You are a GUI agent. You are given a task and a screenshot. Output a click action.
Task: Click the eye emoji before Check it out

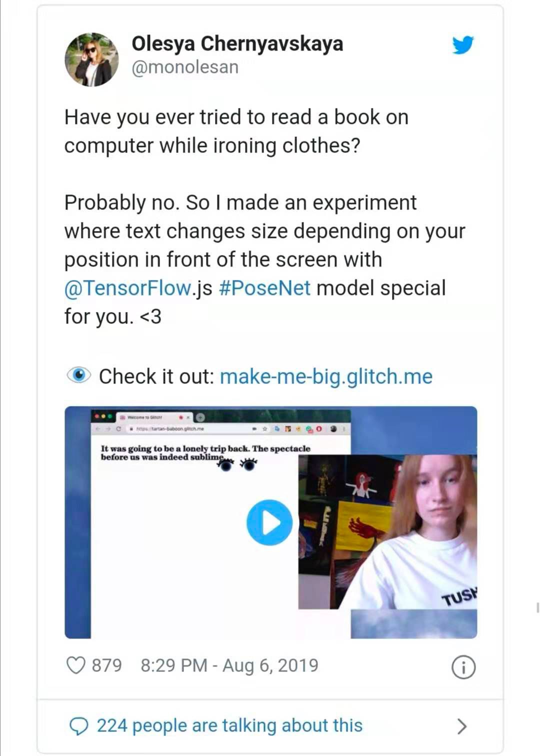[x=78, y=375]
